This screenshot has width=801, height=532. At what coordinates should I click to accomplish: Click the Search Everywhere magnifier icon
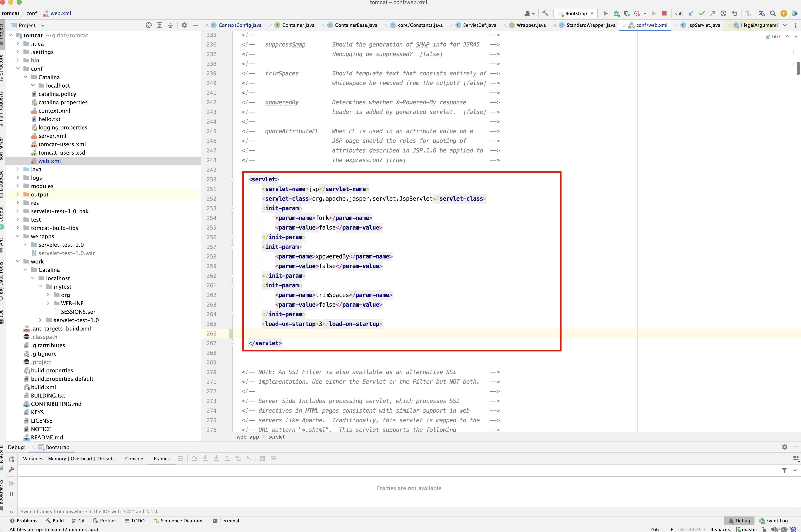[x=773, y=13]
